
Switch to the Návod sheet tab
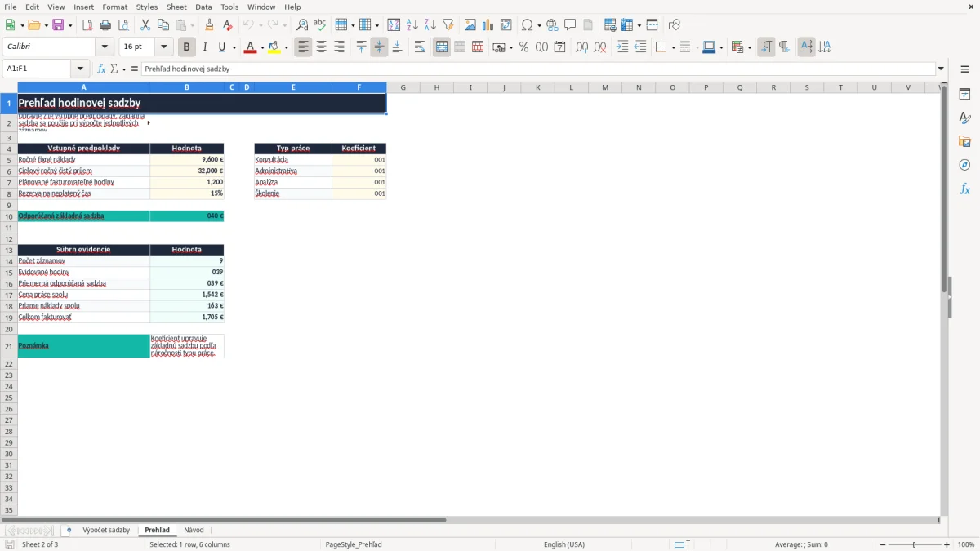194,531
